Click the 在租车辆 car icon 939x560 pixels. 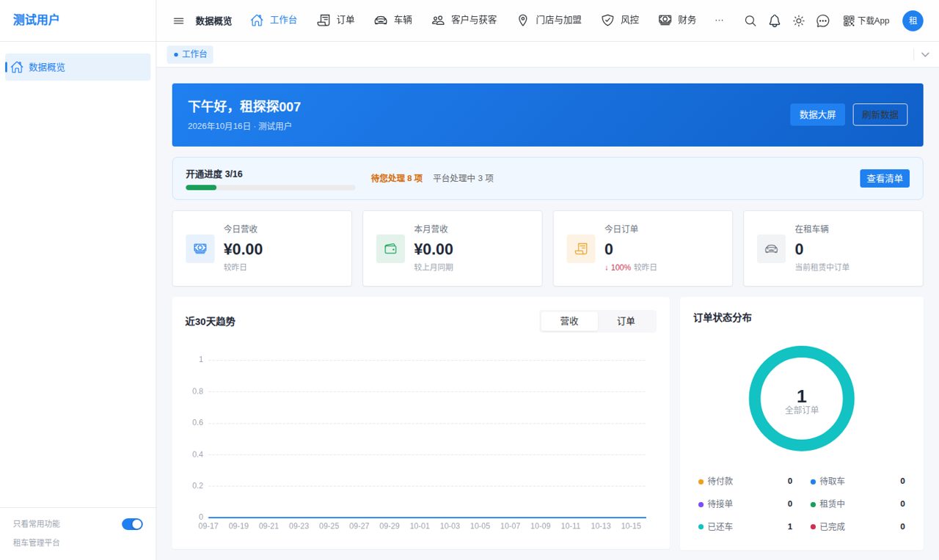click(771, 248)
